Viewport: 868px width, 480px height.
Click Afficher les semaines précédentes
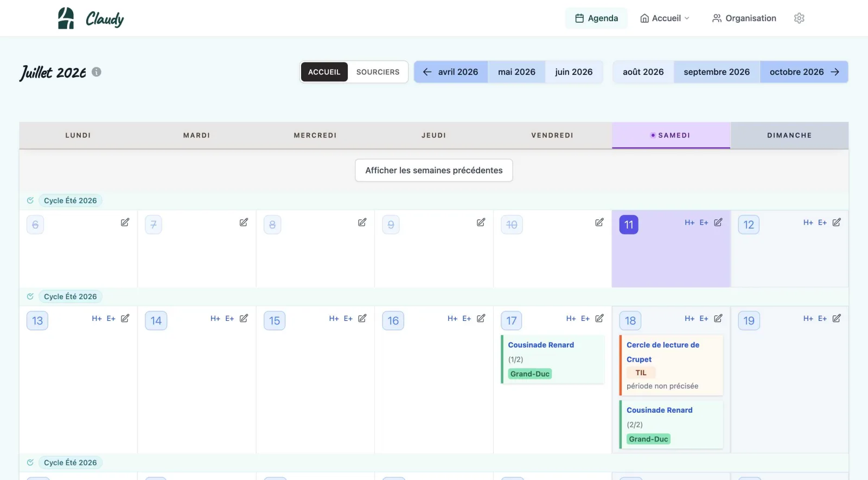click(x=434, y=170)
